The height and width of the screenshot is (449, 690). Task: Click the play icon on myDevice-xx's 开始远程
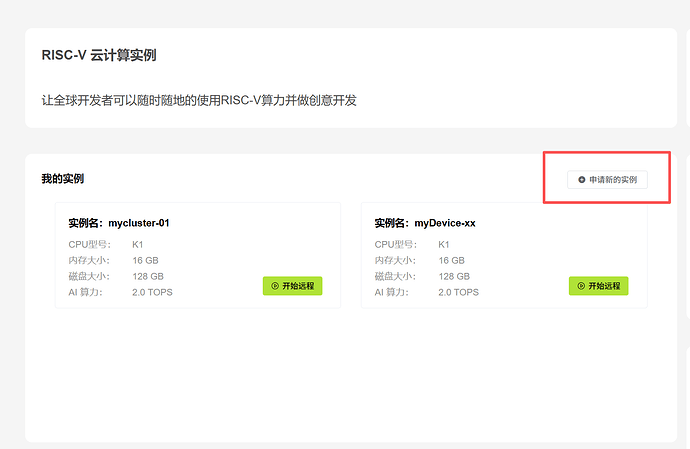(581, 286)
